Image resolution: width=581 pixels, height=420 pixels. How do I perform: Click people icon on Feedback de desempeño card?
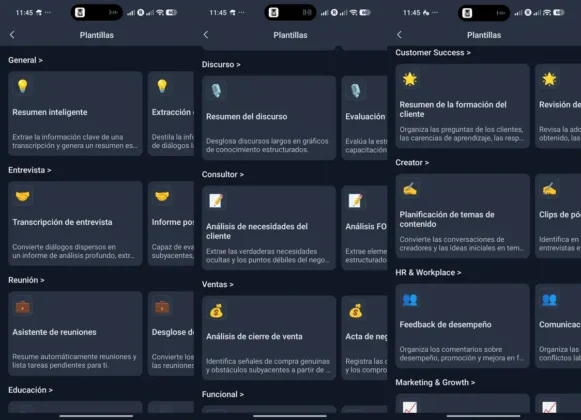tap(410, 299)
